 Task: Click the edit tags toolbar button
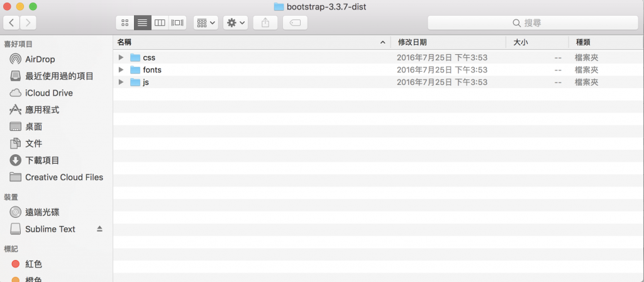point(295,23)
